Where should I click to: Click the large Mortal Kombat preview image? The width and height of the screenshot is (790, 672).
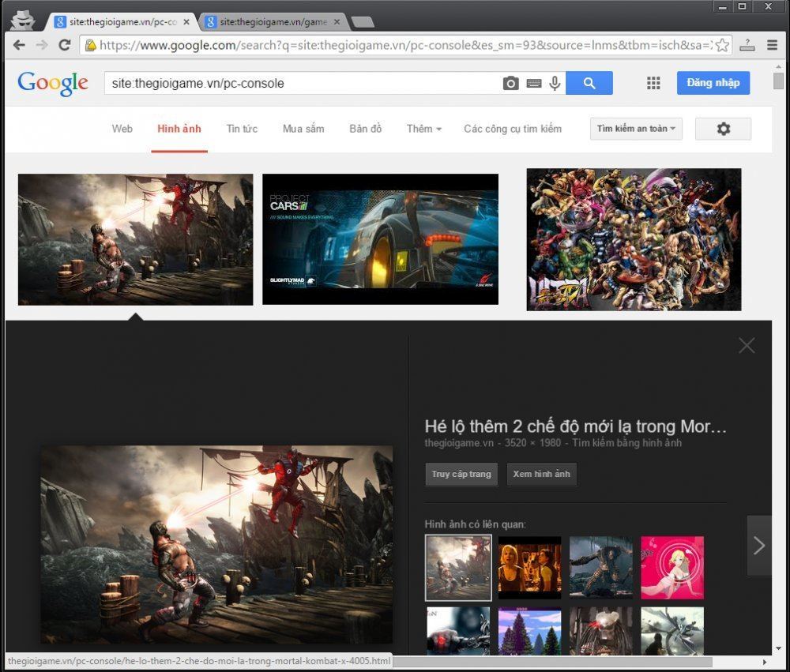pyautogui.click(x=216, y=545)
